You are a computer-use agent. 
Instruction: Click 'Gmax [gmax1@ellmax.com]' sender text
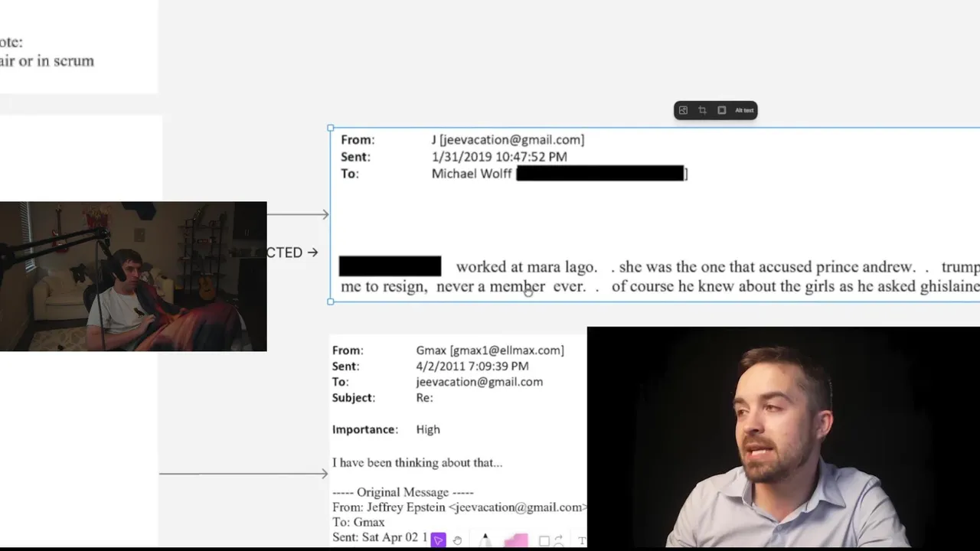(490, 350)
